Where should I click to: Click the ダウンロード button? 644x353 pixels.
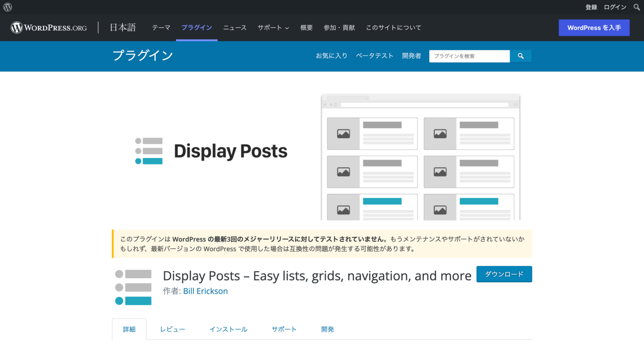point(504,274)
